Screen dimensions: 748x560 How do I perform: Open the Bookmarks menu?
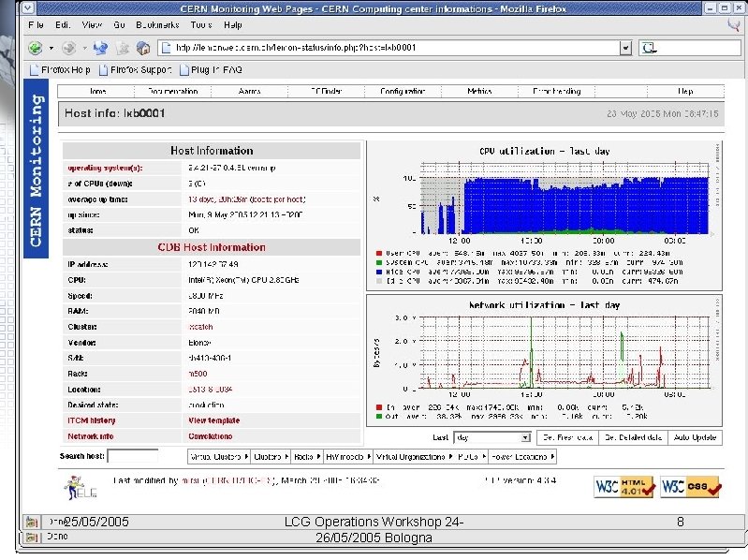[x=157, y=24]
